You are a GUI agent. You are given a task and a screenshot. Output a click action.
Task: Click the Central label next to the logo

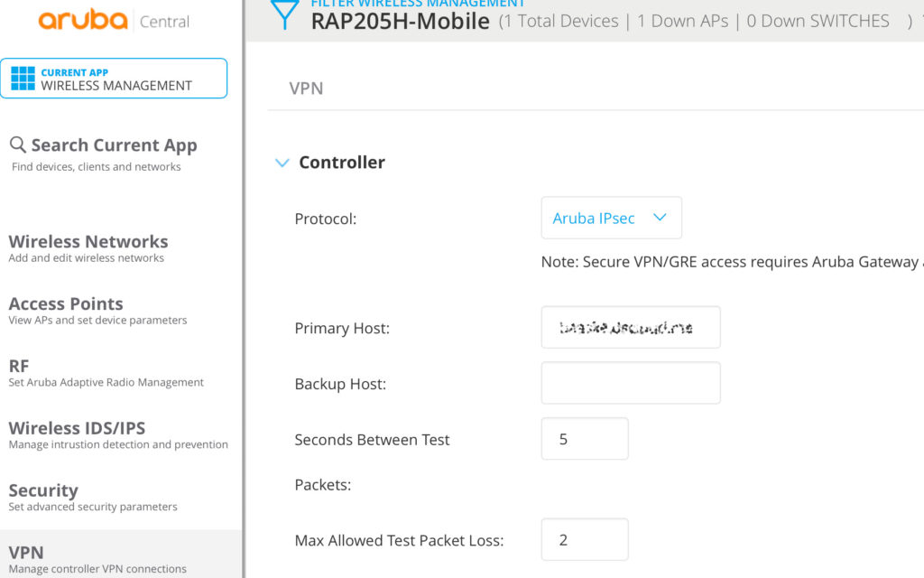point(165,21)
